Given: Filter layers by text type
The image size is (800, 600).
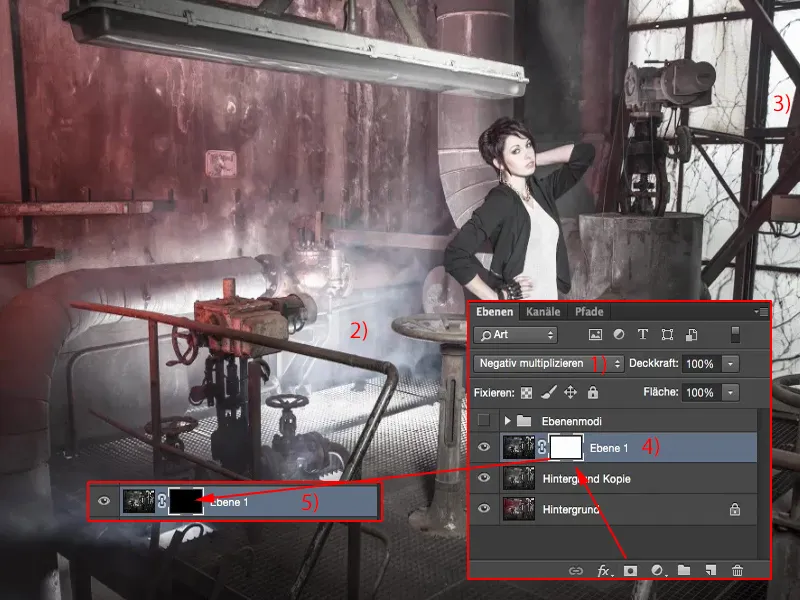Looking at the screenshot, I should click(x=643, y=334).
